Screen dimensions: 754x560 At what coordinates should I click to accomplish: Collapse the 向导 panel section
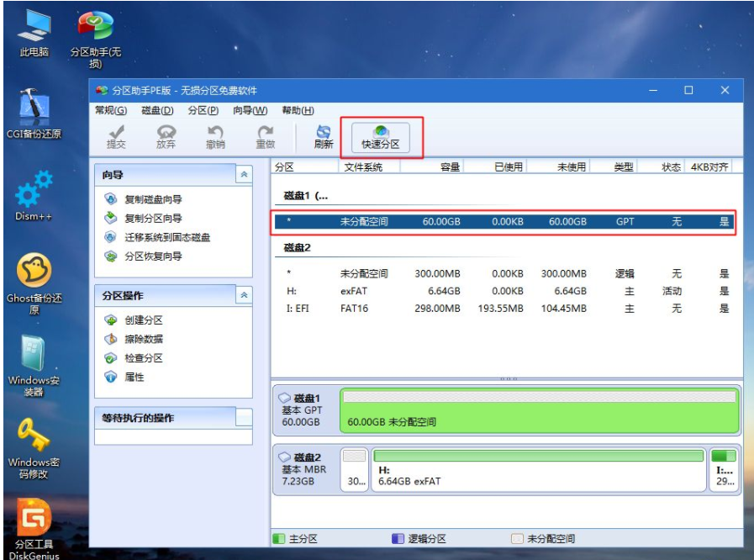[x=244, y=174]
